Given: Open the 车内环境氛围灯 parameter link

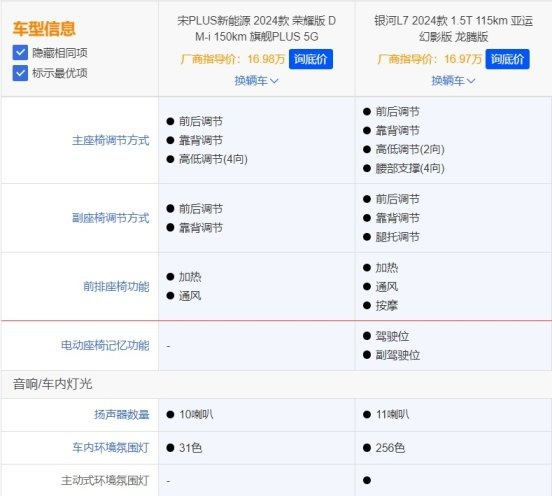Looking at the screenshot, I should click(111, 448).
